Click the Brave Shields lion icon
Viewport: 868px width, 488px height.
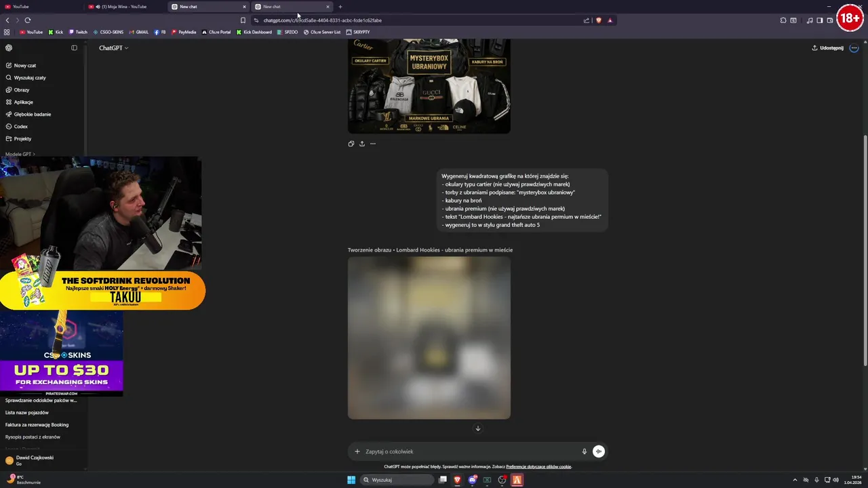(x=599, y=20)
